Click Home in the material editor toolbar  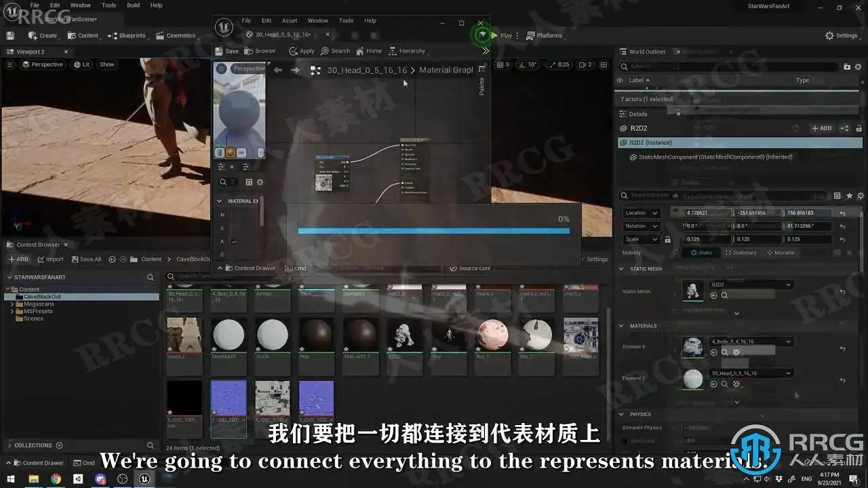[x=369, y=51]
